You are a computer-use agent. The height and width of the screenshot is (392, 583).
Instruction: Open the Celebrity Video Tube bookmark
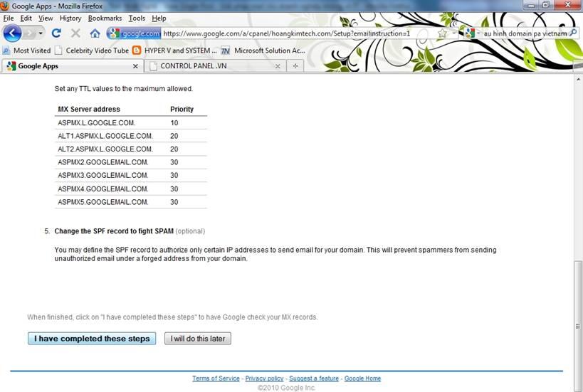[92, 51]
